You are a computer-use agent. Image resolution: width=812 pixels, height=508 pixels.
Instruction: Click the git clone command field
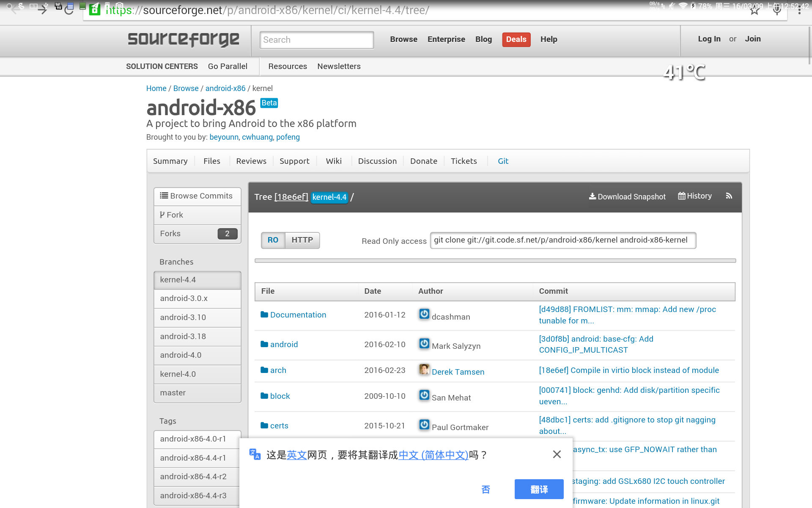tap(563, 240)
